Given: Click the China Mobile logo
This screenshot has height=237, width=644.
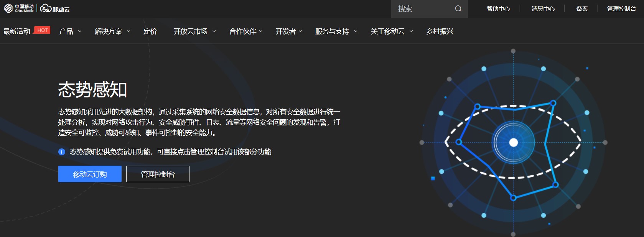Looking at the screenshot, I should (x=19, y=8).
